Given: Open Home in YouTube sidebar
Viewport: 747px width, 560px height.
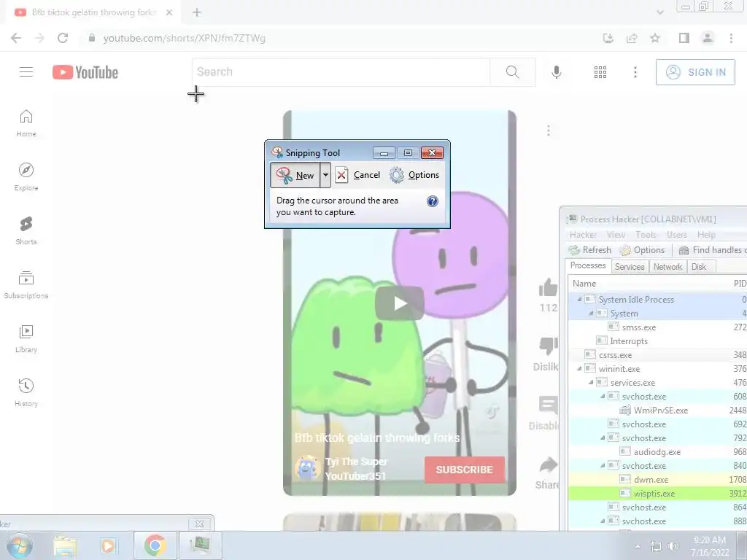Looking at the screenshot, I should [x=26, y=123].
